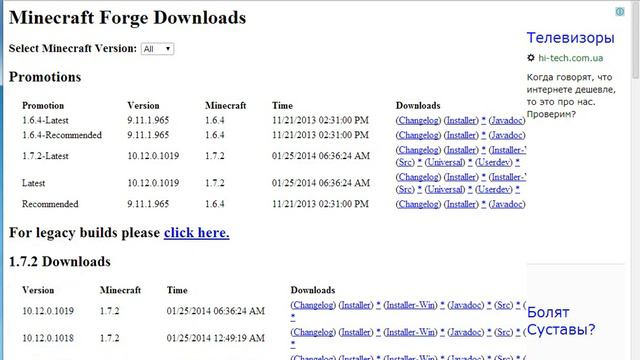This screenshot has height=360, width=640.
Task: Download Installer-Win for build 10.12.0.1019
Action: 410,305
